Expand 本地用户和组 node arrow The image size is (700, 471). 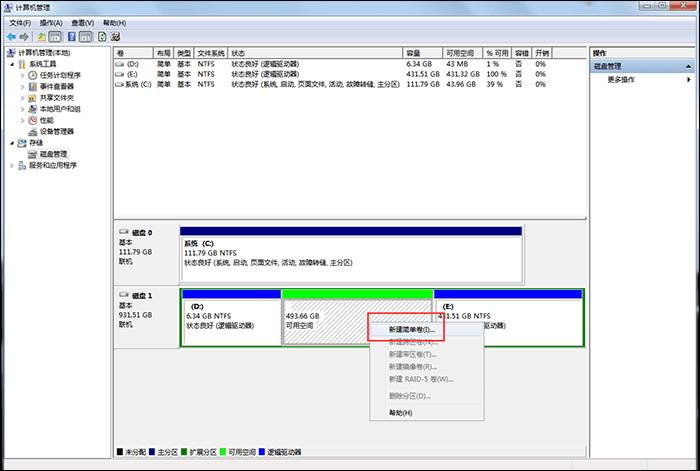tap(23, 109)
